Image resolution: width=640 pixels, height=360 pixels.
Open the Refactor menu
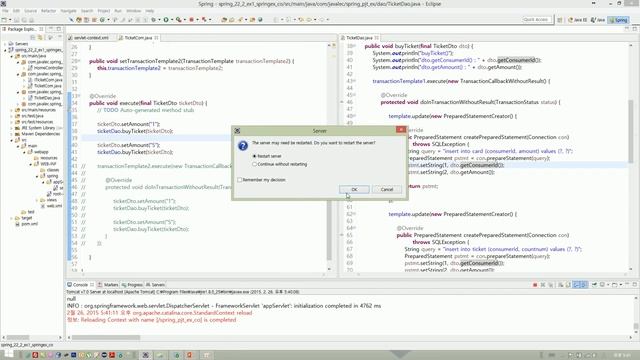tap(48, 11)
